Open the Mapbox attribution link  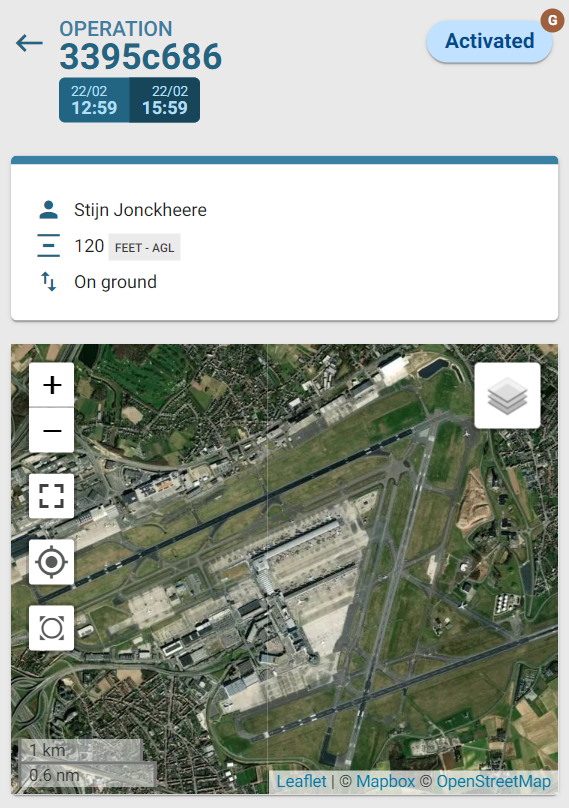385,781
